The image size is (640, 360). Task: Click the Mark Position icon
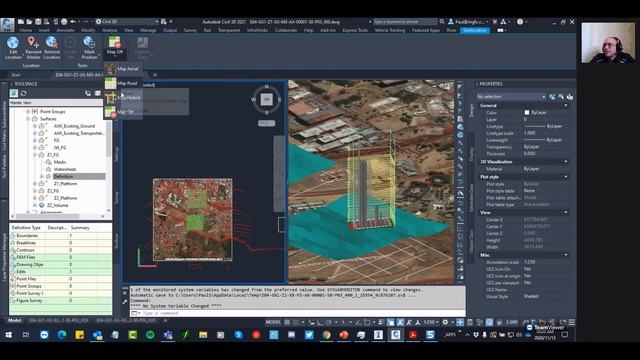pyautogui.click(x=89, y=42)
